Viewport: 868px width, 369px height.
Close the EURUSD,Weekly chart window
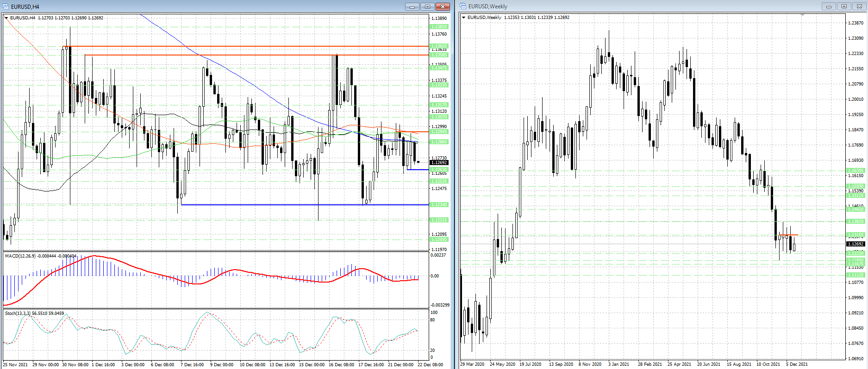(x=859, y=6)
